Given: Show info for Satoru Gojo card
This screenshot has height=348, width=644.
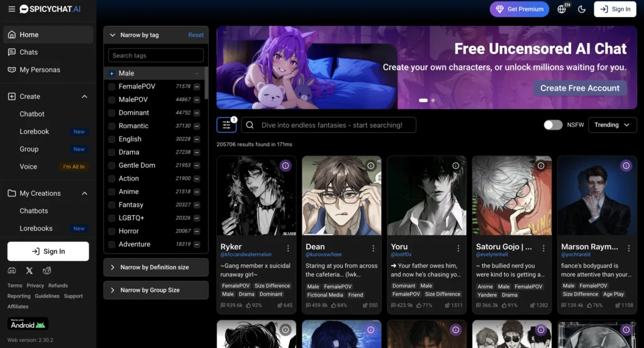Looking at the screenshot, I should 541,166.
